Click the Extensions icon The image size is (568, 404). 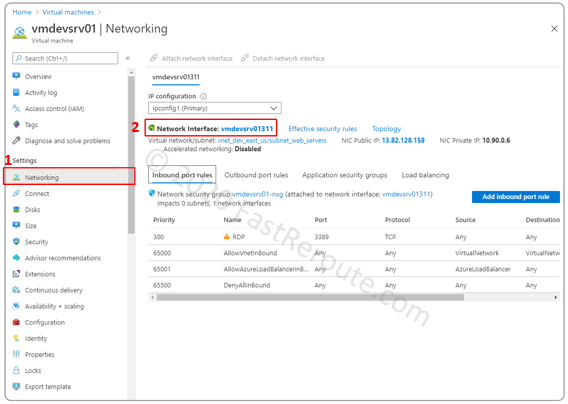(x=16, y=274)
